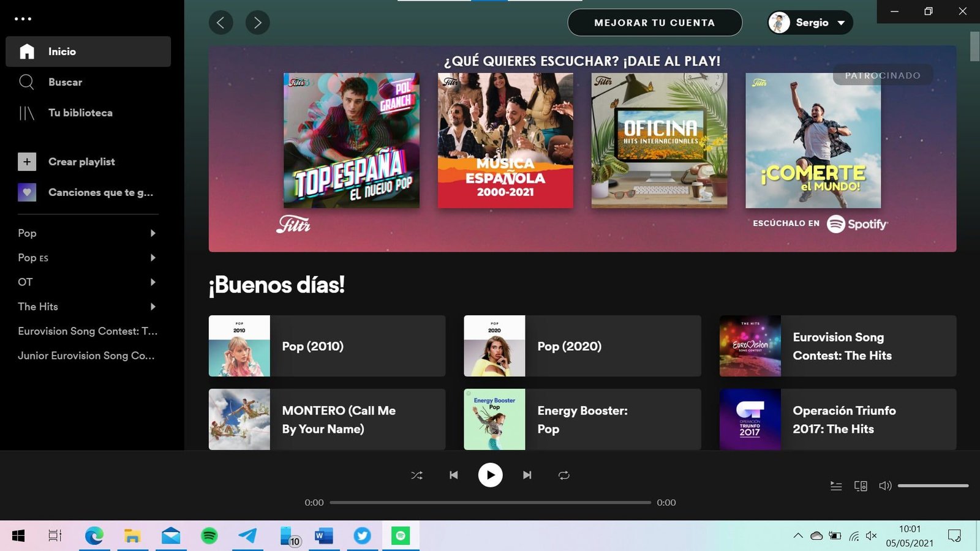Image resolution: width=980 pixels, height=551 pixels.
Task: Open Canciones que te gustan playlist
Action: pyautogui.click(x=86, y=192)
